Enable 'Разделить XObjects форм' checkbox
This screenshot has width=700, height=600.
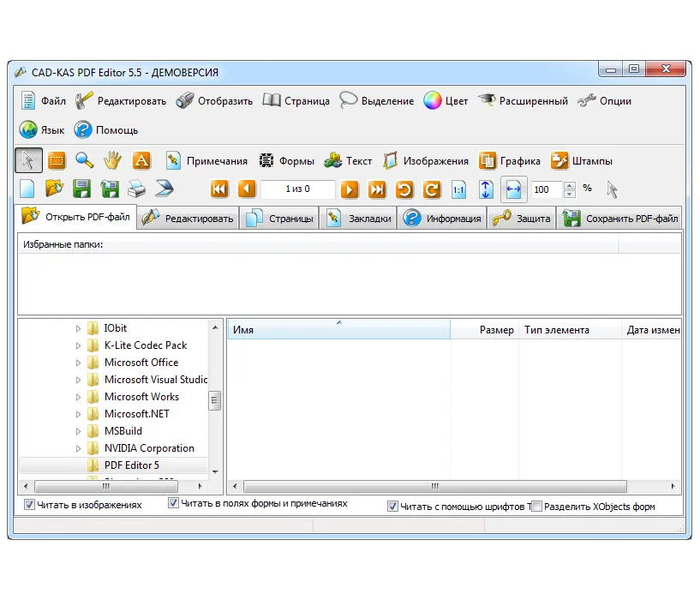point(536,507)
